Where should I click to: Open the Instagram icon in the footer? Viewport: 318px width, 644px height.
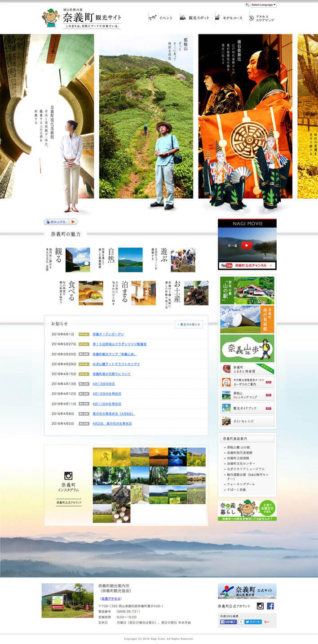click(x=260, y=606)
